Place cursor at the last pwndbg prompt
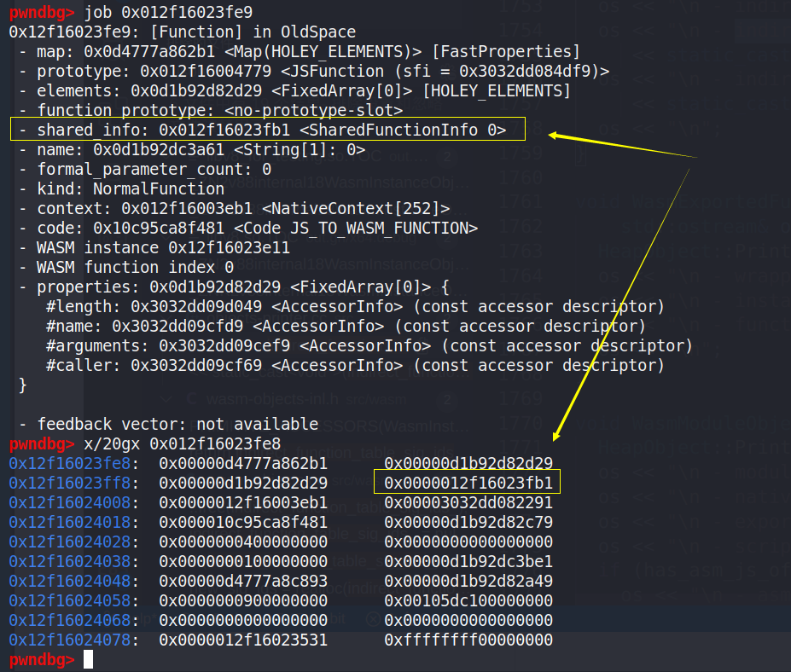Image resolution: width=791 pixels, height=672 pixels. [88, 659]
